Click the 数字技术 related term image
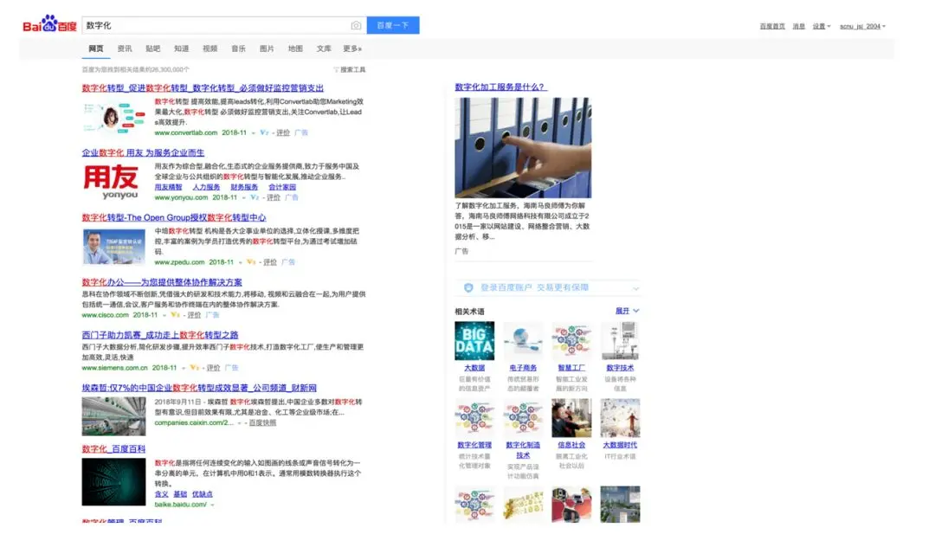This screenshot has height=560, width=935. (x=620, y=341)
